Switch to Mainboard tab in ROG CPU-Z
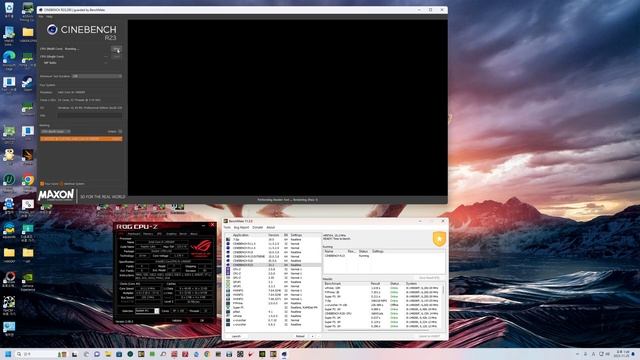Image resolution: width=640 pixels, height=360 pixels. (x=134, y=234)
